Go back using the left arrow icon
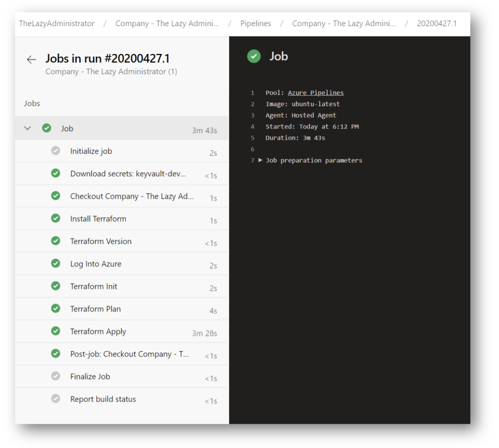The image size is (499, 448). (x=31, y=59)
